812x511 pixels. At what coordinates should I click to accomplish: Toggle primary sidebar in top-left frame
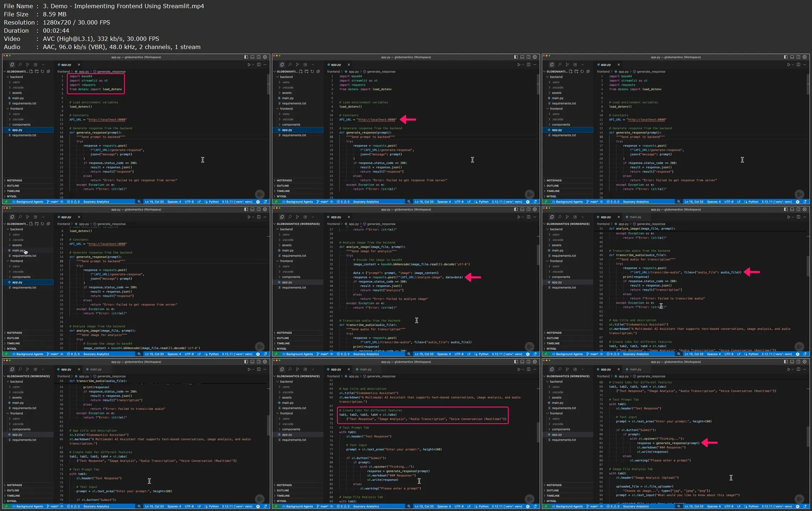246,57
